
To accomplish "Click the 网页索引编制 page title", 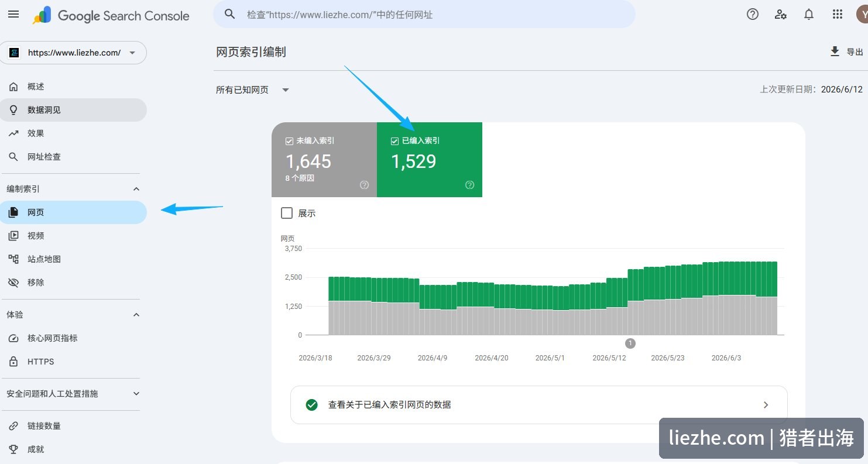I will pyautogui.click(x=251, y=52).
